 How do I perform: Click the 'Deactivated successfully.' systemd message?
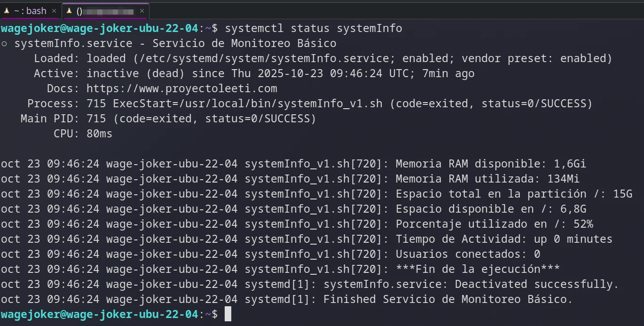tap(537, 284)
